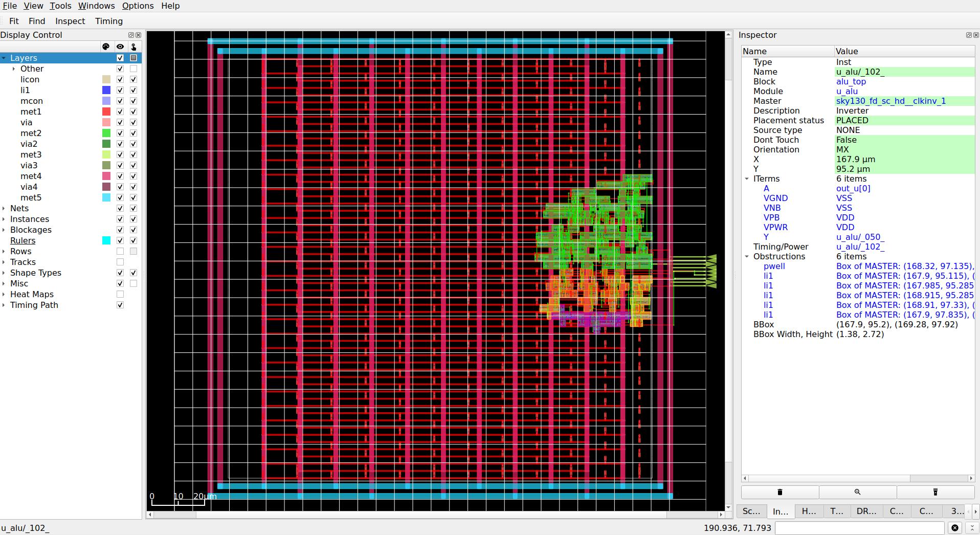Click the Fit toolbar command
Viewport: 980px width, 535px height.
click(14, 21)
